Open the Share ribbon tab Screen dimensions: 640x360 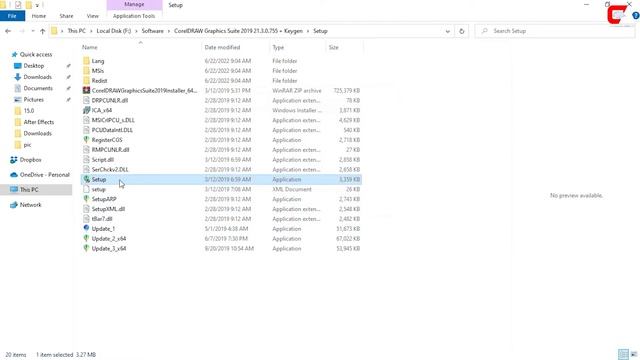(66, 16)
